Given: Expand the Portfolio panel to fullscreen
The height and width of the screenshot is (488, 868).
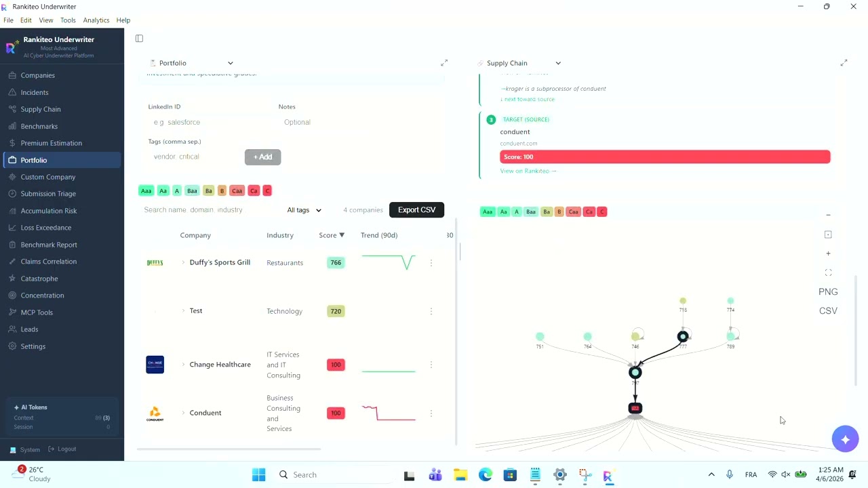Looking at the screenshot, I should tap(444, 63).
